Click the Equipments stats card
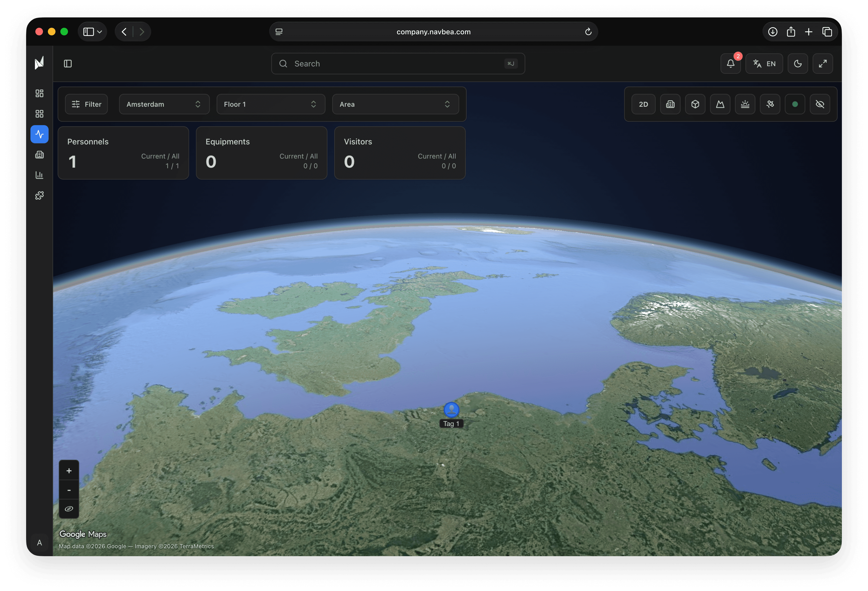 pyautogui.click(x=261, y=153)
